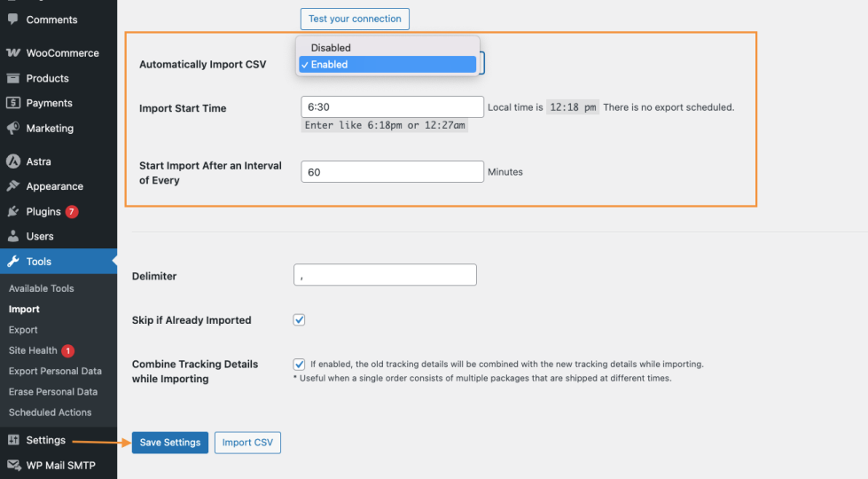
Task: Toggle Skip if Already Imported checkbox
Action: coord(300,320)
